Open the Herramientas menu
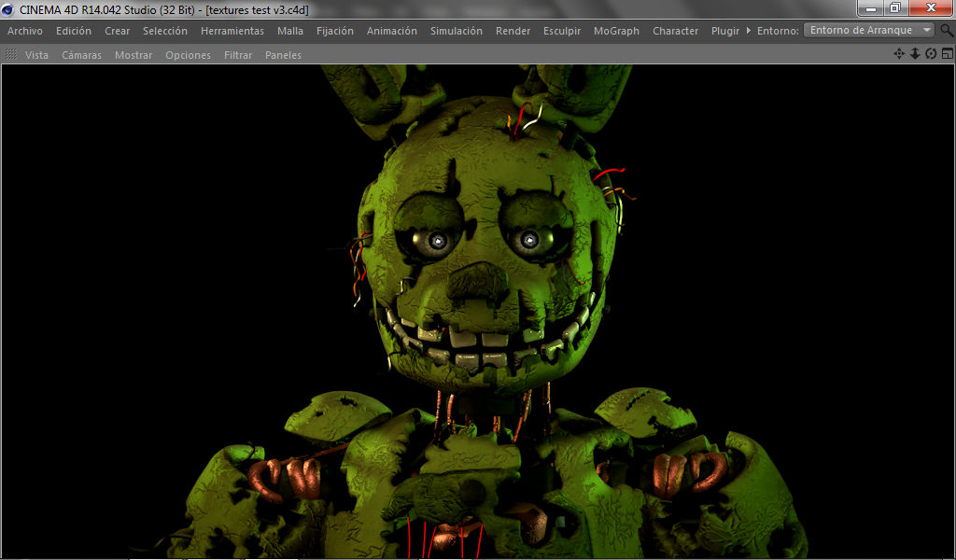 click(x=232, y=31)
